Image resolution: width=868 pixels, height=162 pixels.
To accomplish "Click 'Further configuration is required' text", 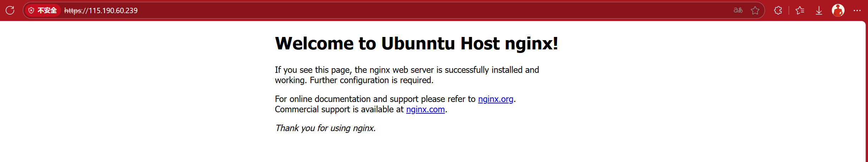I will pyautogui.click(x=372, y=80).
